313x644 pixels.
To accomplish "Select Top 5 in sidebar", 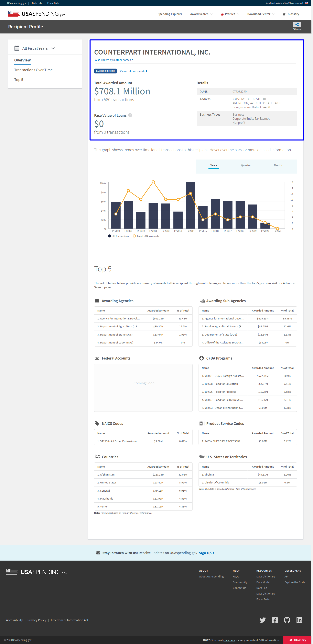I will click(x=19, y=80).
